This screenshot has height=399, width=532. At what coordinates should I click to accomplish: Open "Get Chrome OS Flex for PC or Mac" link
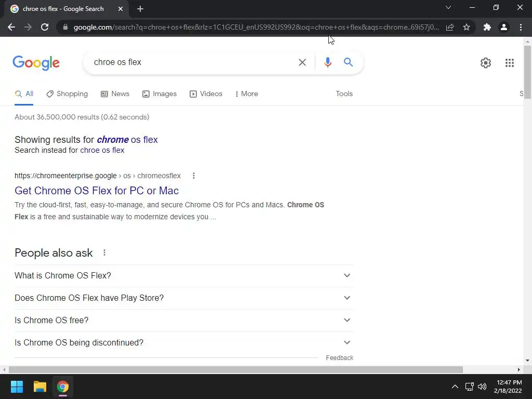click(97, 191)
